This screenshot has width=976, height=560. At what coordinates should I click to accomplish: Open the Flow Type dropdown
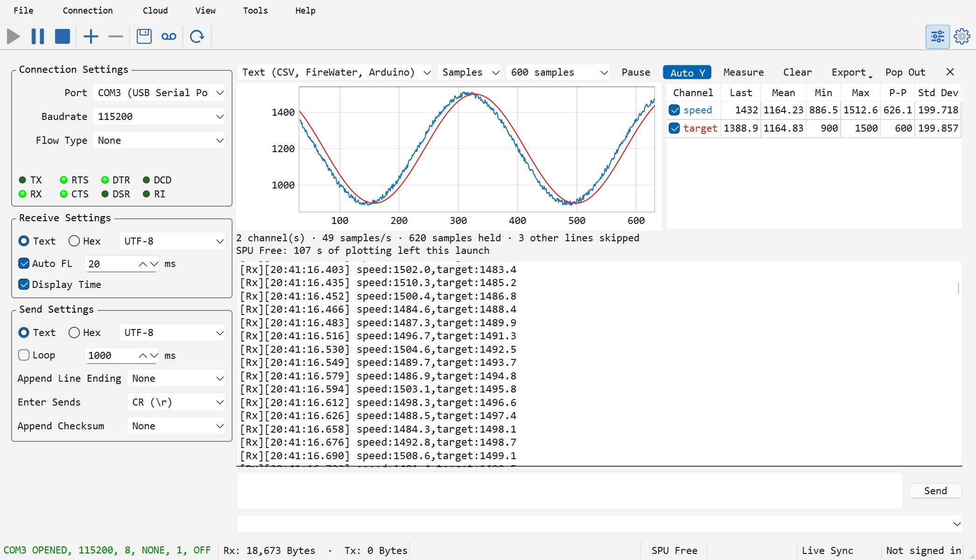point(159,140)
